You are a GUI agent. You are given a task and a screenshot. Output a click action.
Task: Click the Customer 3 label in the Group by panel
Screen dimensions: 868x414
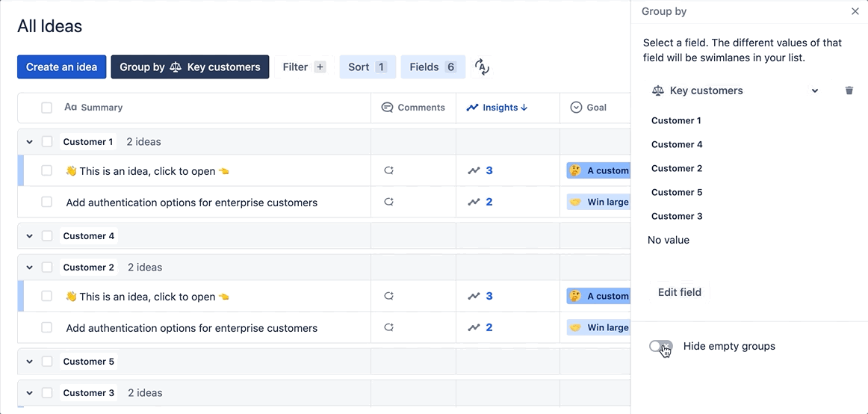[677, 216]
